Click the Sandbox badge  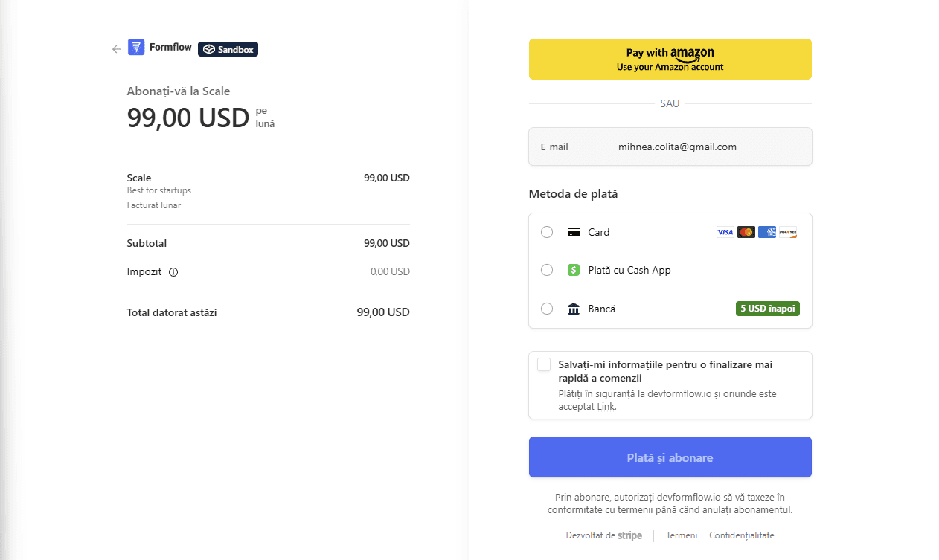[228, 49]
